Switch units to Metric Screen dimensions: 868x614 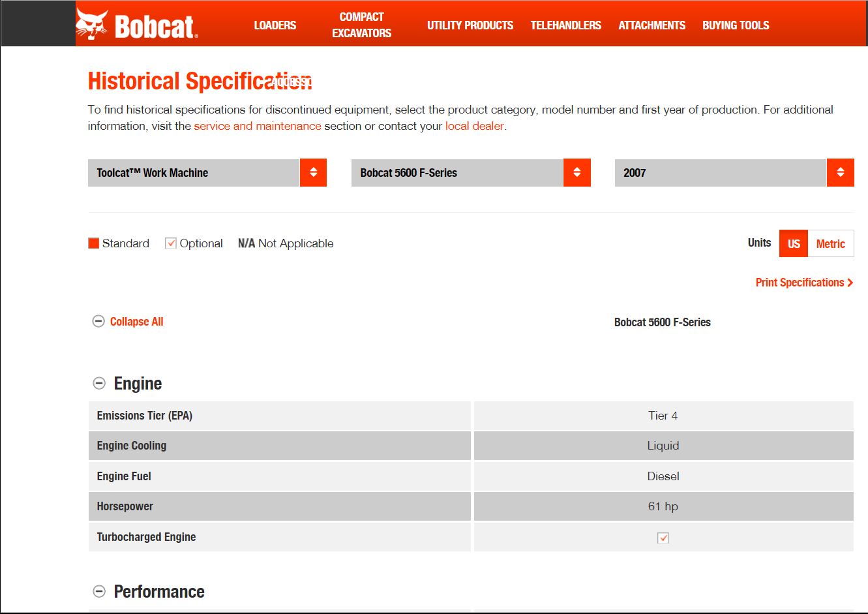click(x=830, y=243)
